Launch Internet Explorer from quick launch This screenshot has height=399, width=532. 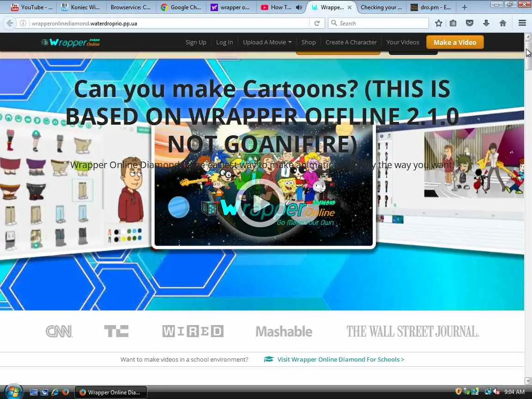coord(55,392)
